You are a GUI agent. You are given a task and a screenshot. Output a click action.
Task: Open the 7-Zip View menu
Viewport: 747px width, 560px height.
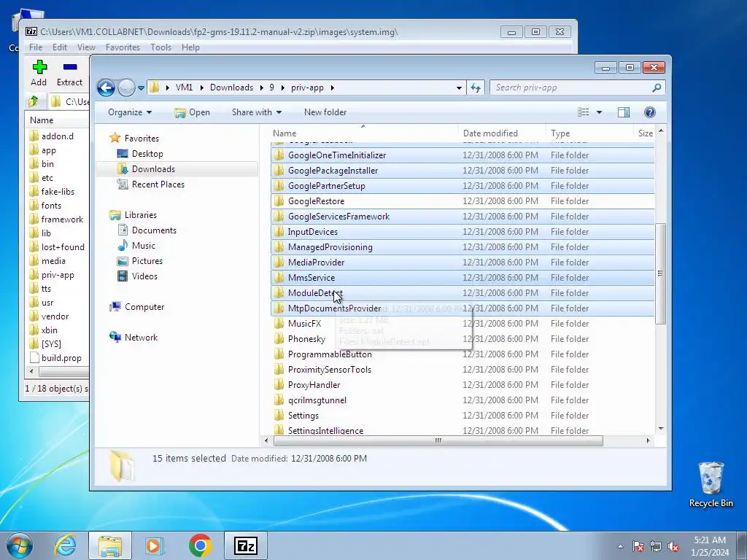[x=86, y=47]
